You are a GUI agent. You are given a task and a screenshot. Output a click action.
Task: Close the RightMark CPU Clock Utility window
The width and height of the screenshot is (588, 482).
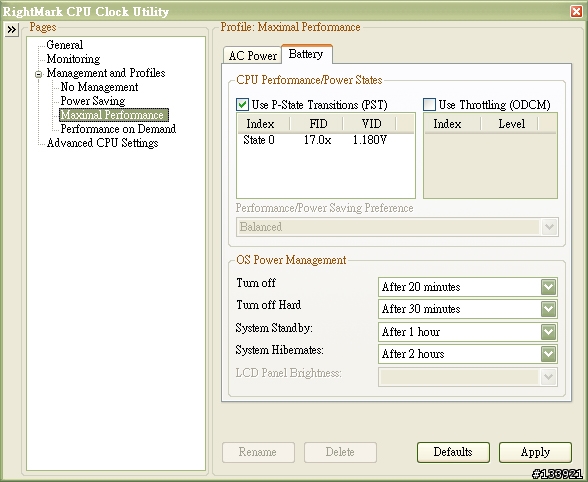pos(577,12)
